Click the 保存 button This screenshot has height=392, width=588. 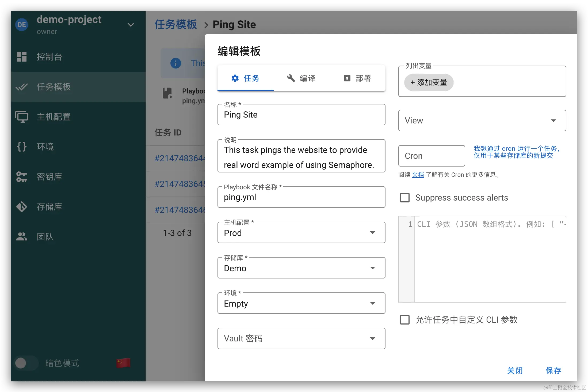(553, 371)
